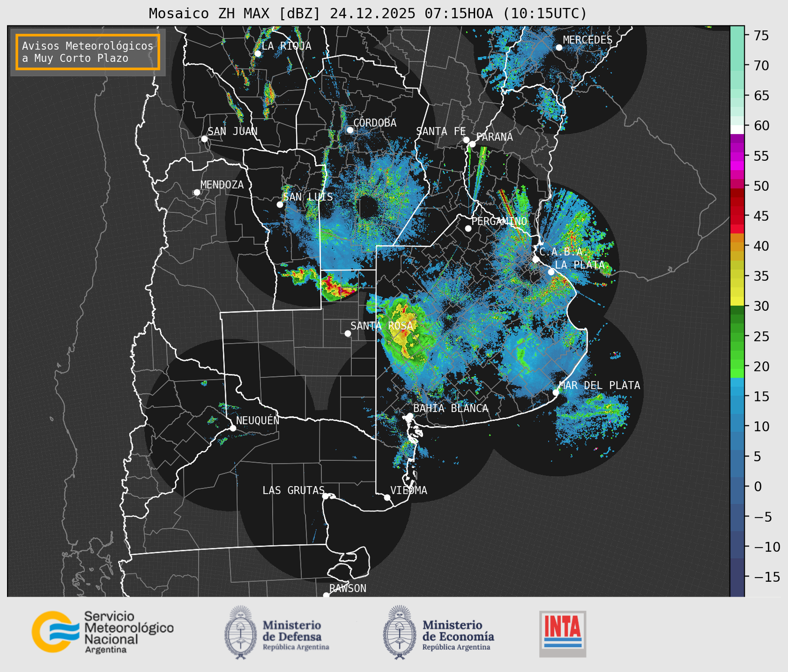
Task: Click the Servicio Meteorológico Nacional logo
Action: click(103, 632)
